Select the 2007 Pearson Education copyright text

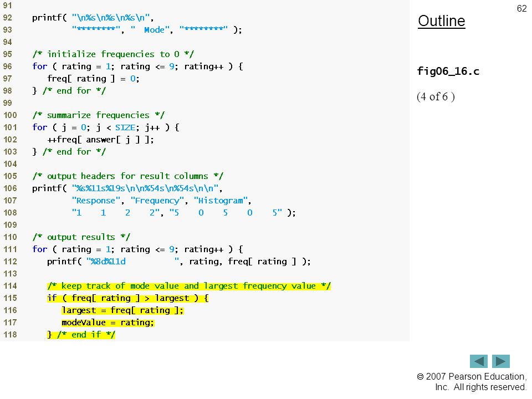pos(472,382)
